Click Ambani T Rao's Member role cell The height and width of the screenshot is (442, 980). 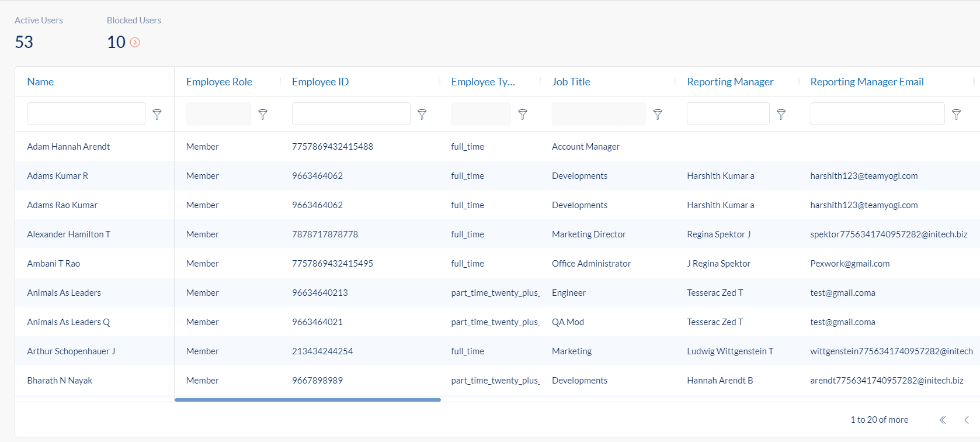tap(202, 264)
